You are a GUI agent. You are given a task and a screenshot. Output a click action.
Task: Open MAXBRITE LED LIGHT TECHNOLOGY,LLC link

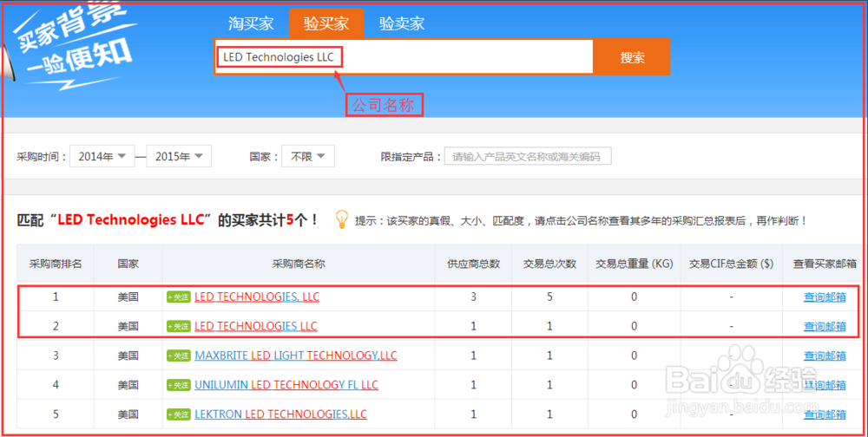tap(296, 355)
